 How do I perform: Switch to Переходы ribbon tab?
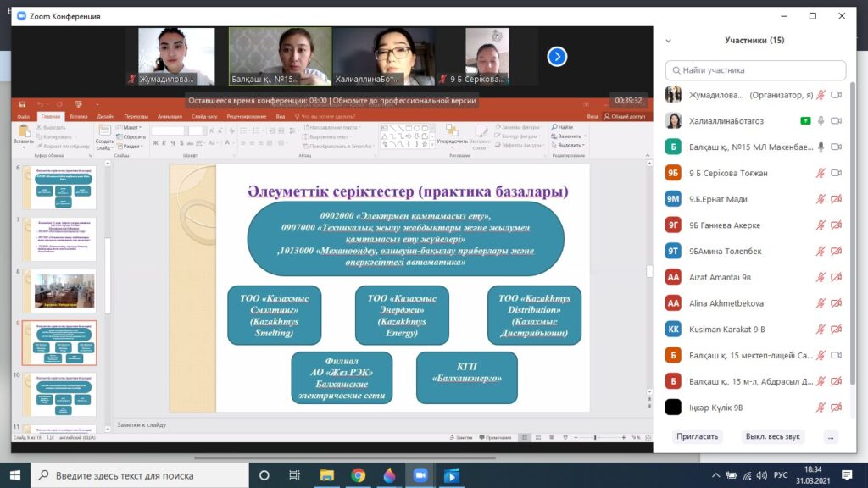[136, 117]
